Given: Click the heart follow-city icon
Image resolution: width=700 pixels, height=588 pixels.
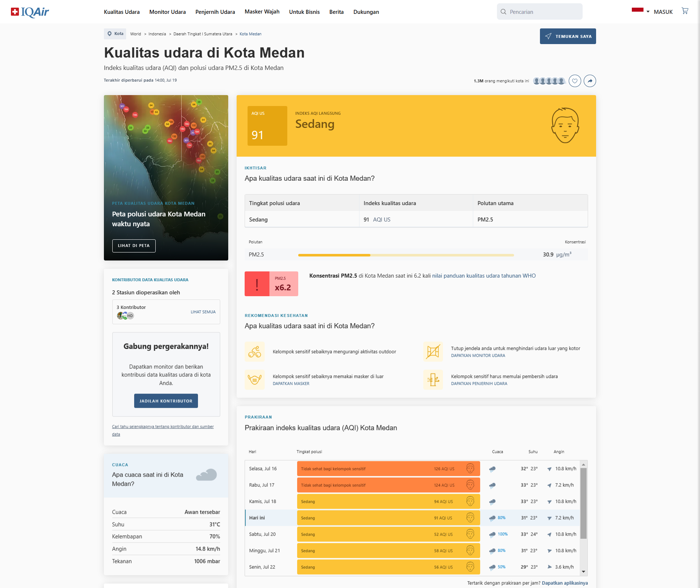Looking at the screenshot, I should pyautogui.click(x=575, y=81).
